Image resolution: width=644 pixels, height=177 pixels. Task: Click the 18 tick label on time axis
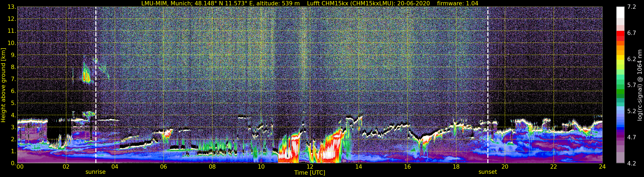pos(456,167)
